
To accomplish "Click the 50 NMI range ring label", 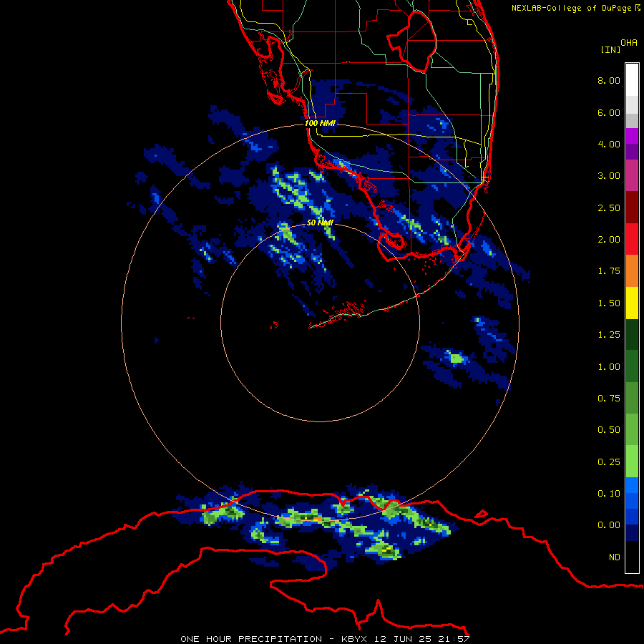I will point(320,223).
